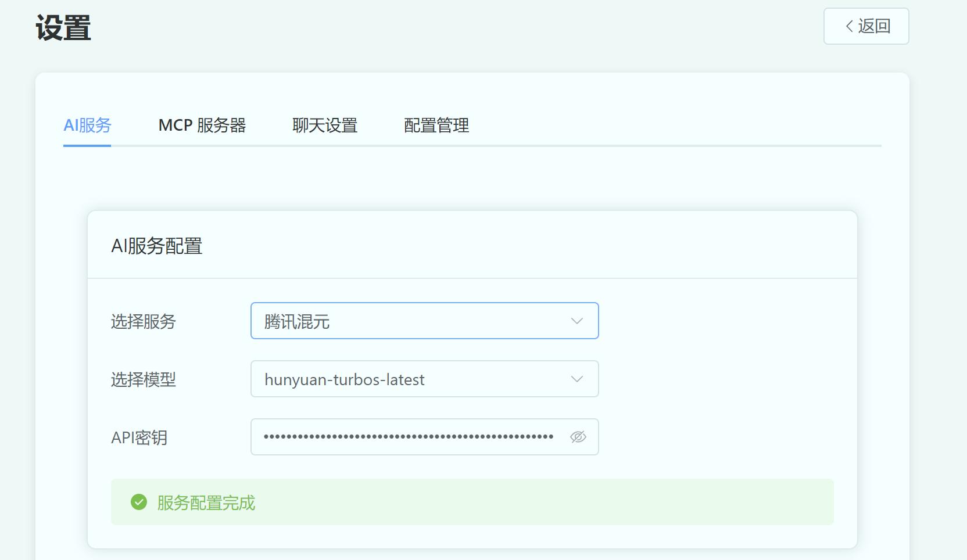Viewport: 967px width, 560px height.
Task: Open the 选择服务 dropdown showing 腾讯混元
Action: tap(413, 321)
